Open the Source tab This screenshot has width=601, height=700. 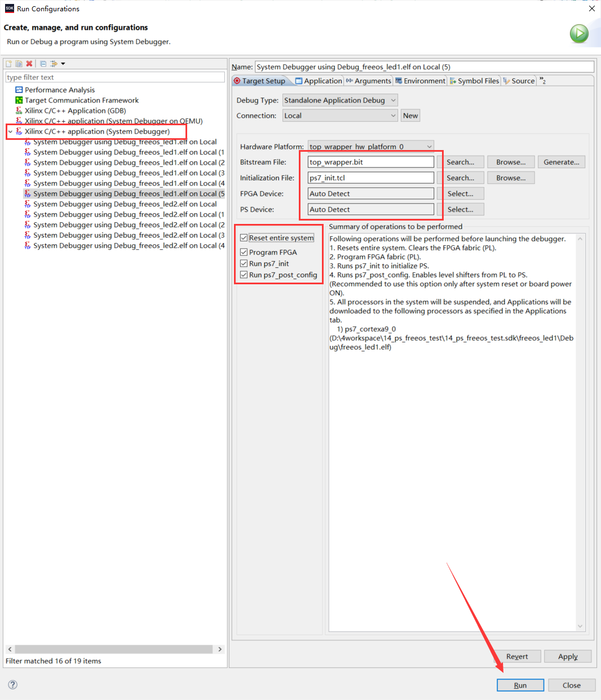point(519,81)
